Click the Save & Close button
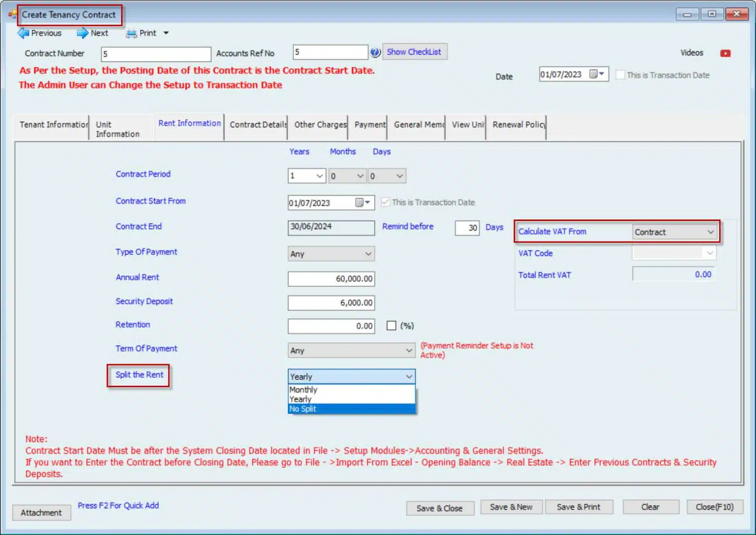756x535 pixels. tap(440, 508)
